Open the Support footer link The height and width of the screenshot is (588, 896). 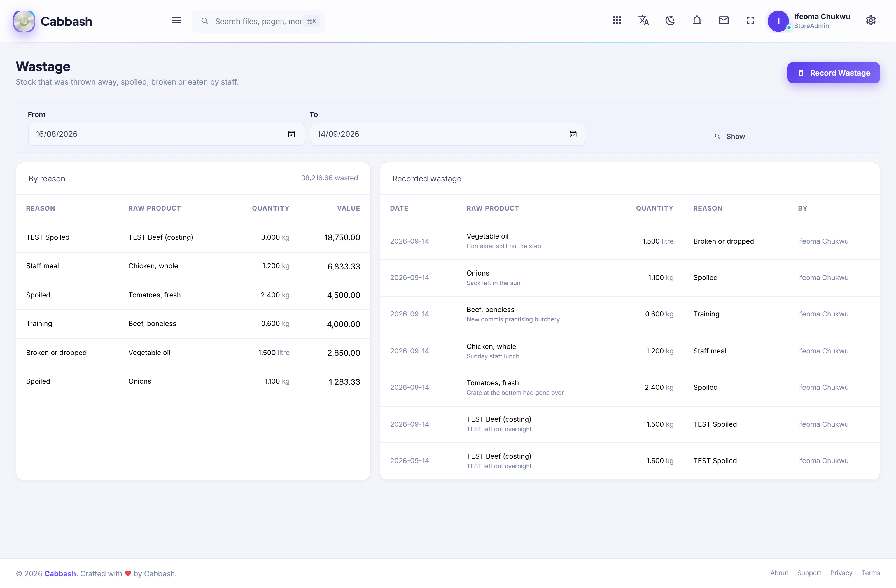[809, 573]
